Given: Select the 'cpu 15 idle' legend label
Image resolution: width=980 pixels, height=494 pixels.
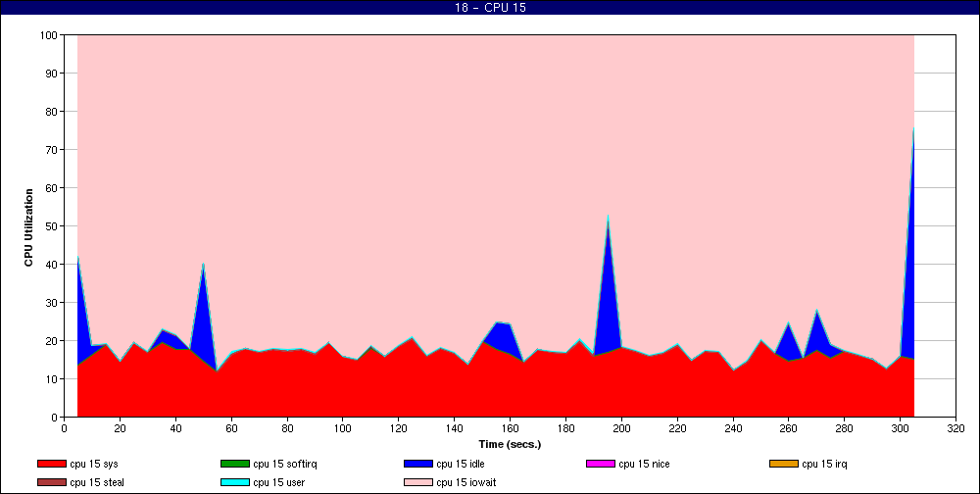Looking at the screenshot, I should coord(460,464).
